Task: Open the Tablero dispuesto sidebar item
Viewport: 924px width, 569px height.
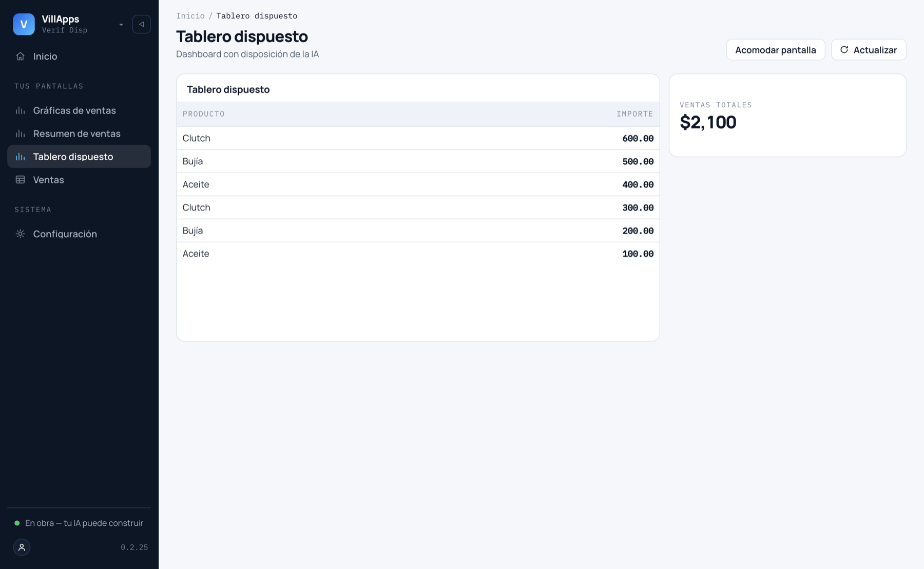Action: [x=79, y=157]
